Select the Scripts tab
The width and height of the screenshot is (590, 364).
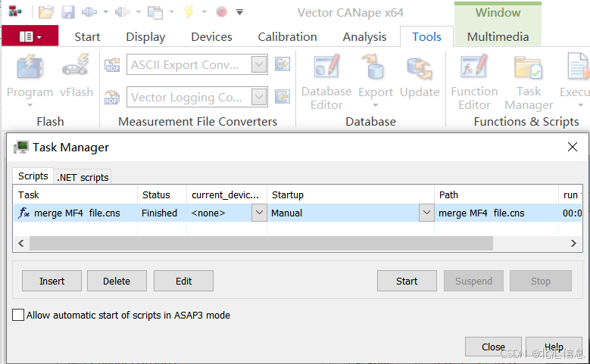pyautogui.click(x=33, y=176)
